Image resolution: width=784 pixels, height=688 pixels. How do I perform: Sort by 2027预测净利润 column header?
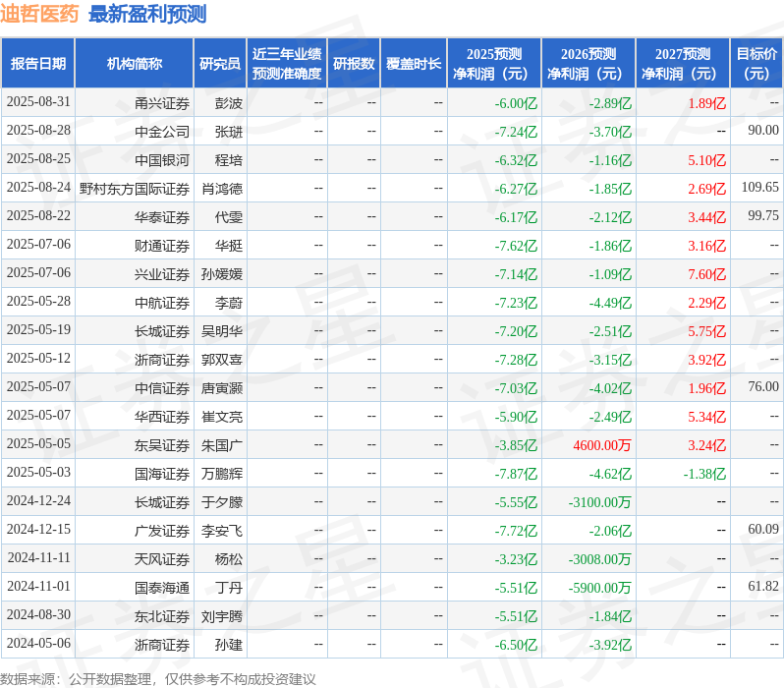(682, 64)
